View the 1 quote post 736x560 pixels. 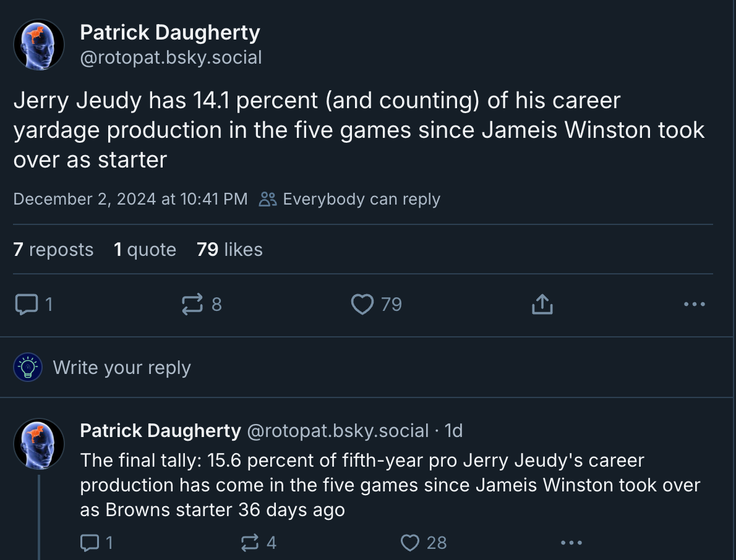[145, 250]
